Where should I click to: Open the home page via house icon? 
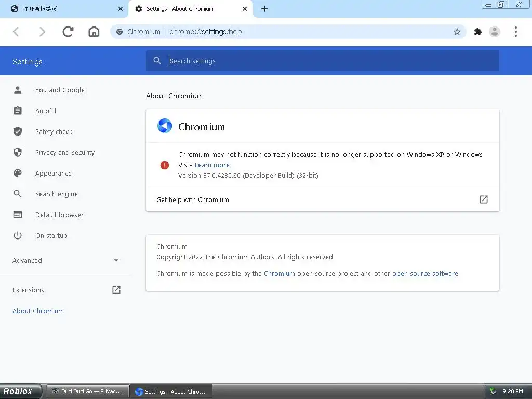(94, 32)
